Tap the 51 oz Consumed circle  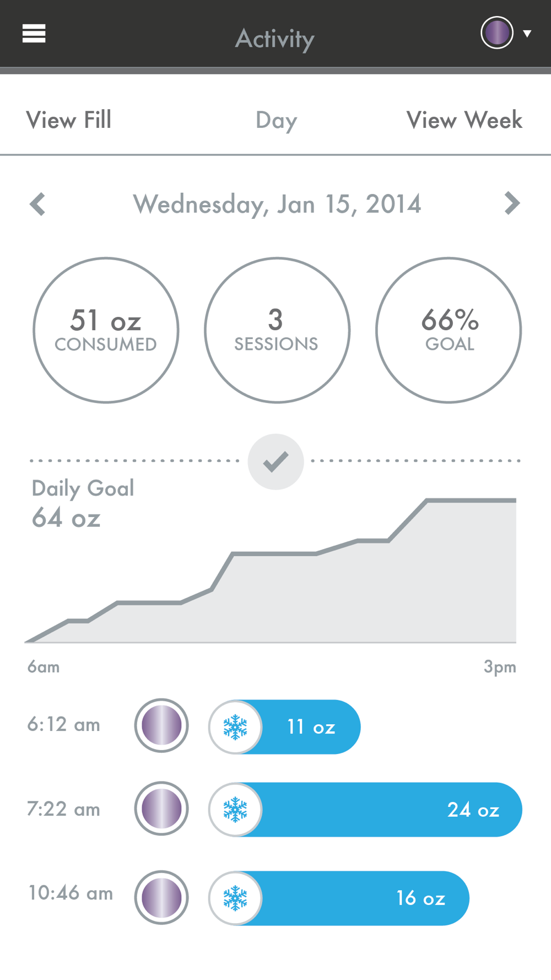tap(106, 330)
